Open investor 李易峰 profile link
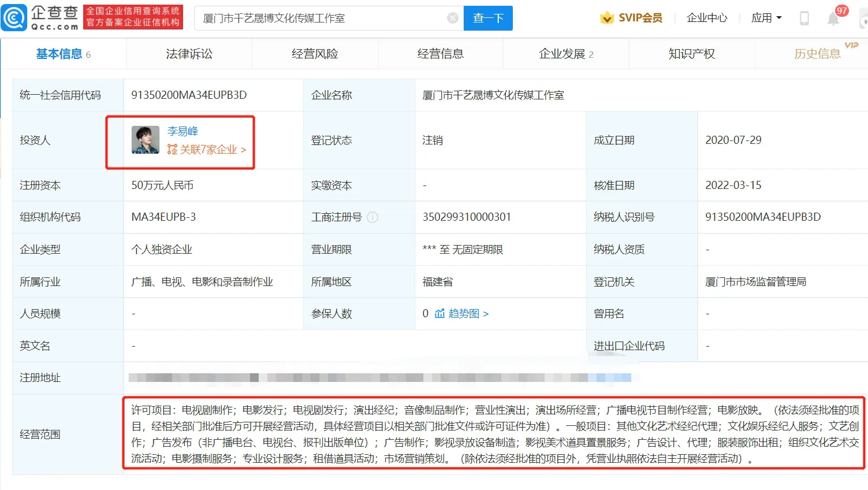 pyautogui.click(x=182, y=131)
